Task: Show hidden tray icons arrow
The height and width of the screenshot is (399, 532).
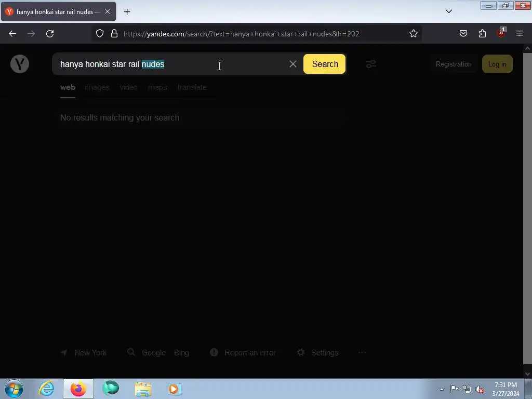Action: pos(442,390)
